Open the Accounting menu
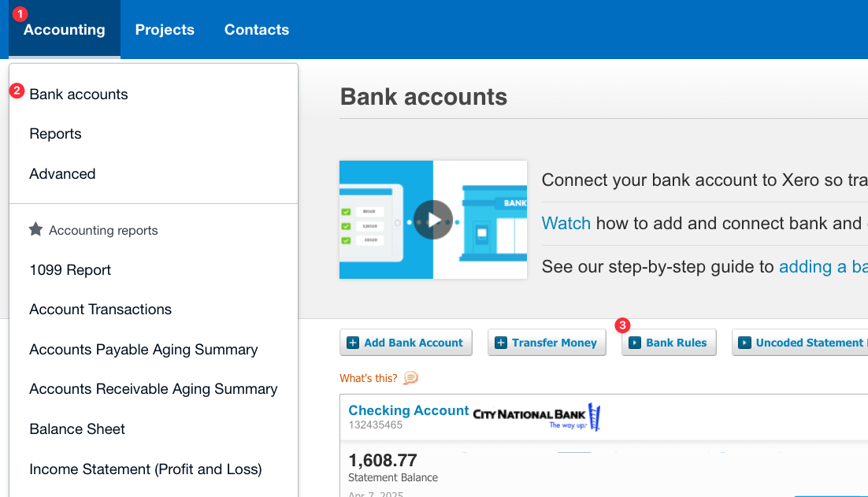Screen dimensions: 868x497 pyautogui.click(x=64, y=29)
